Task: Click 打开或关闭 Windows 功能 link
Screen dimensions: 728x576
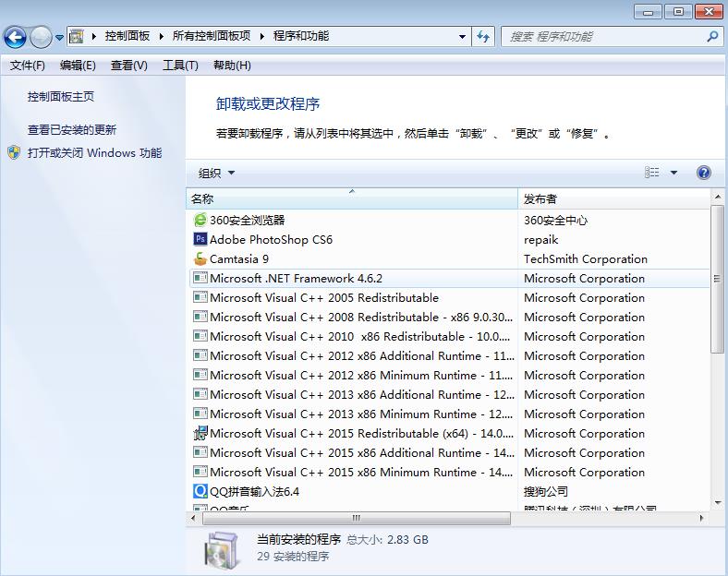Action: tap(94, 153)
